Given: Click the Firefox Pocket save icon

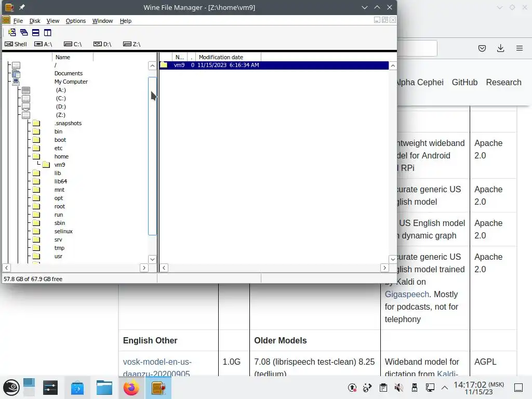Looking at the screenshot, I should pyautogui.click(x=482, y=48).
